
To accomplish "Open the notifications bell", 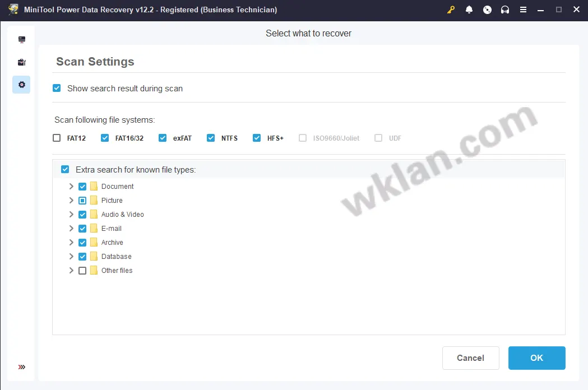I will pos(469,10).
